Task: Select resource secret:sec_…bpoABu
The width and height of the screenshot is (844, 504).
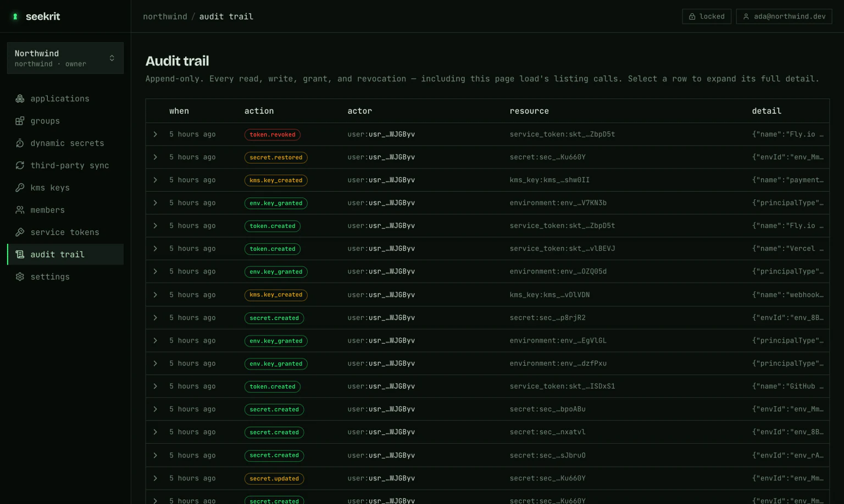Action: 547,409
